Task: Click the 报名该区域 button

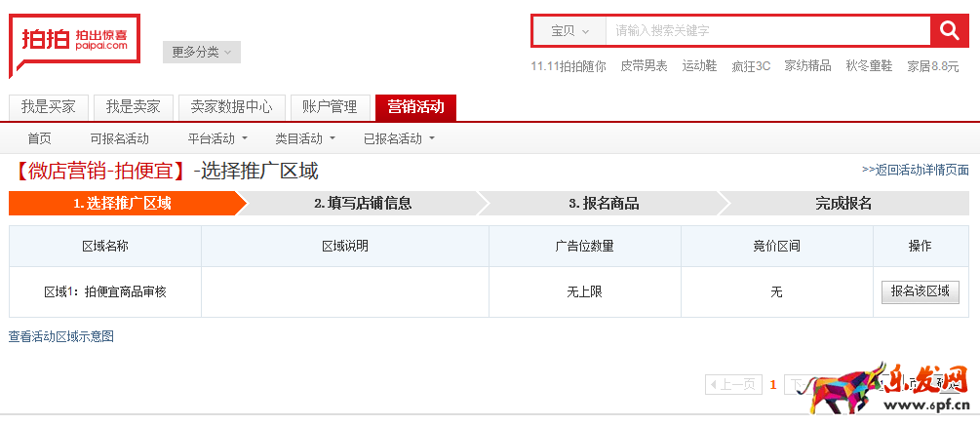Action: pos(920,291)
